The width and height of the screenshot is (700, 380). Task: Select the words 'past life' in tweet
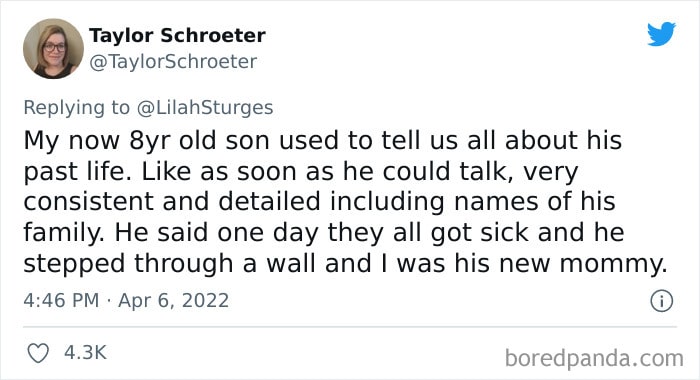[74, 172]
